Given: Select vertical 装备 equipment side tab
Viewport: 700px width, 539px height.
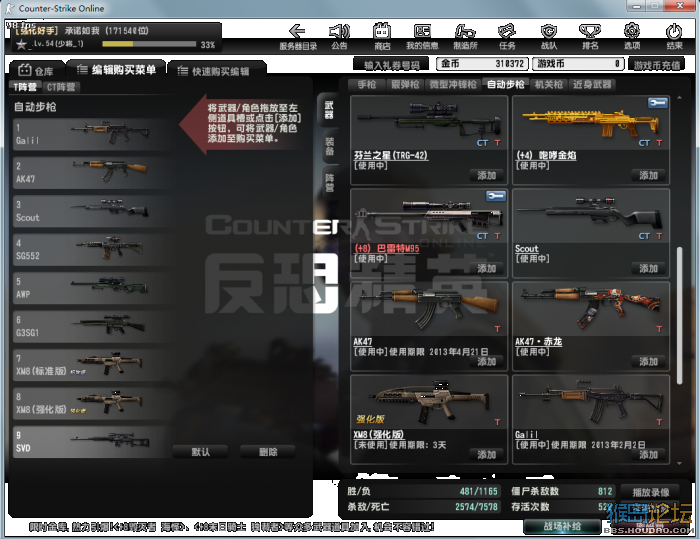Looking at the screenshot, I should [329, 146].
